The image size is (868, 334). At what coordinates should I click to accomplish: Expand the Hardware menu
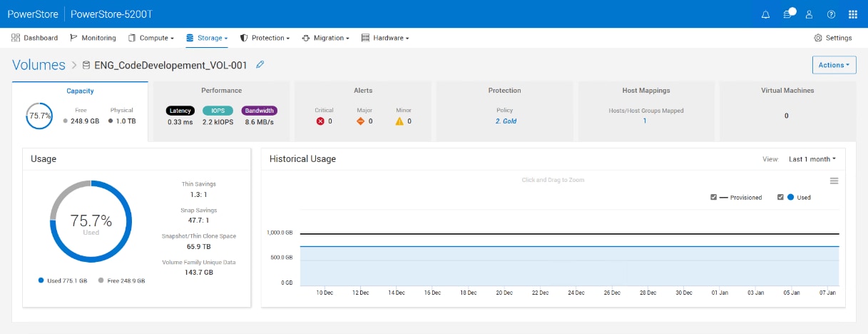(x=385, y=38)
